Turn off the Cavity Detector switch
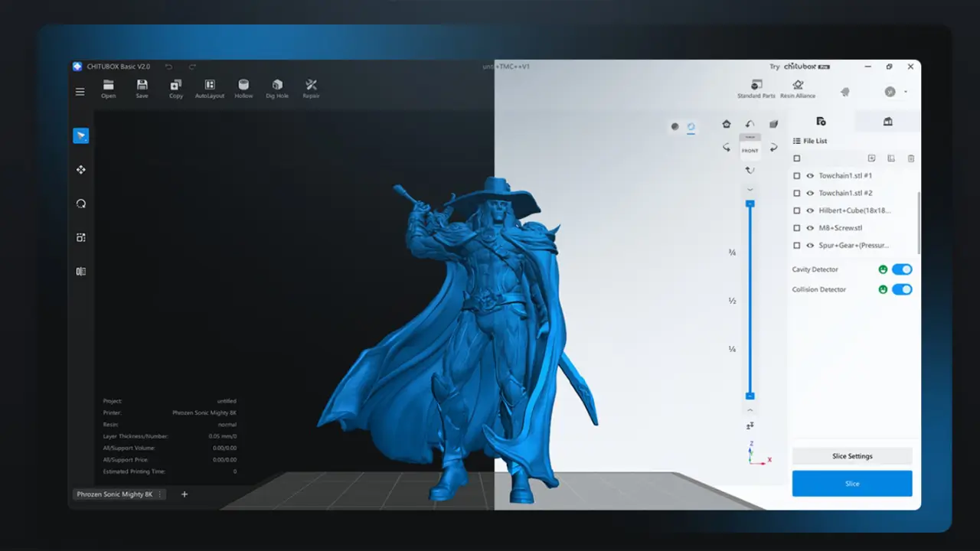This screenshot has height=551, width=980. pyautogui.click(x=902, y=269)
